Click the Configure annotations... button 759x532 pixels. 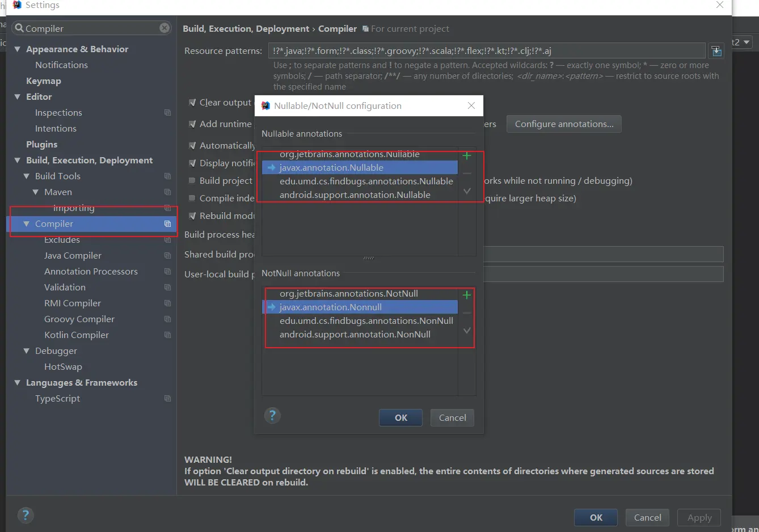pos(564,124)
